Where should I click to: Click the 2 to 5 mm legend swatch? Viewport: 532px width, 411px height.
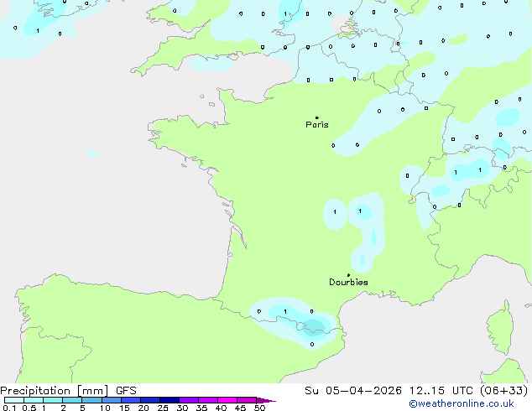pos(72,400)
